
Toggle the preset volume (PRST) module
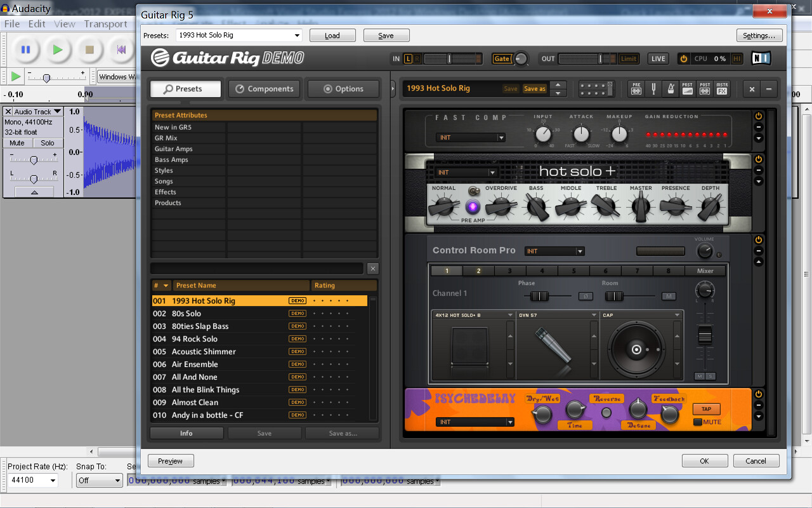pos(688,89)
